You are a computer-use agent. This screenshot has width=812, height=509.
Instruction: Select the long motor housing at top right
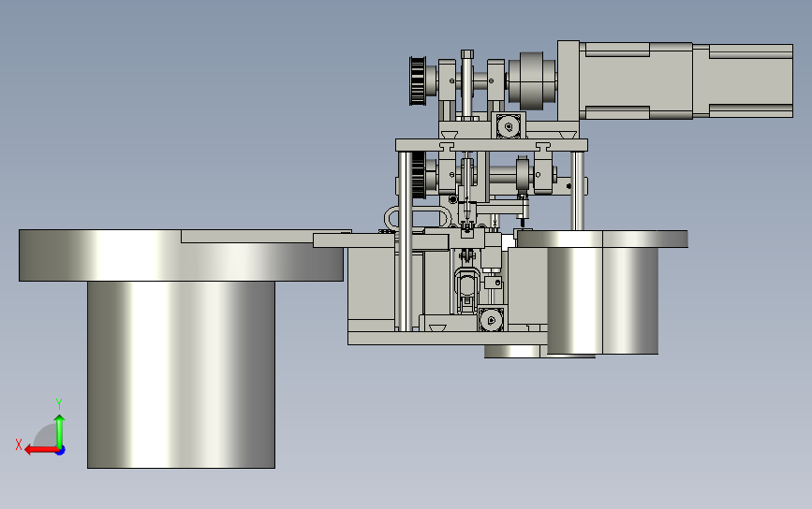[x=687, y=80]
